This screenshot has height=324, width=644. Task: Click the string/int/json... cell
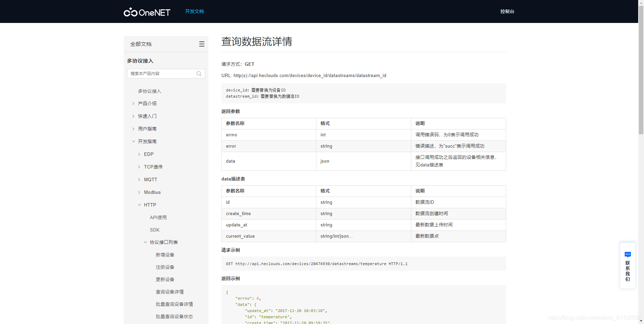click(x=364, y=236)
